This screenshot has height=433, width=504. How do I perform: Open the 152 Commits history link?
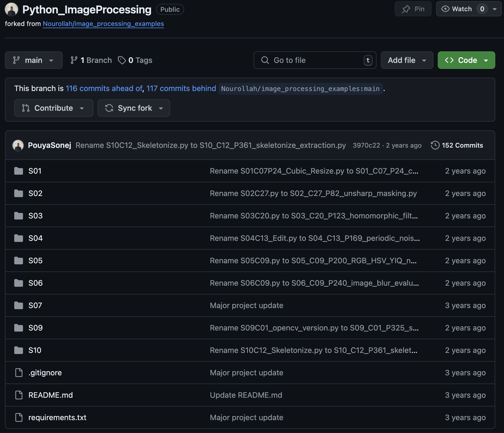coord(457,145)
